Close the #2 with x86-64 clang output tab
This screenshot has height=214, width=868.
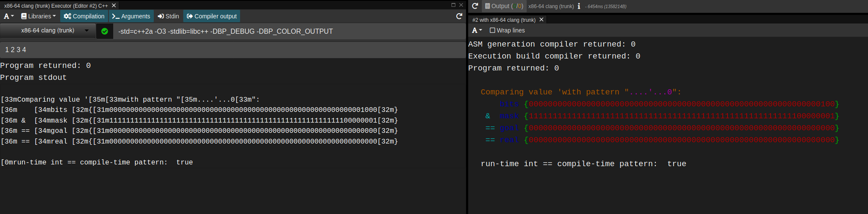click(x=541, y=20)
